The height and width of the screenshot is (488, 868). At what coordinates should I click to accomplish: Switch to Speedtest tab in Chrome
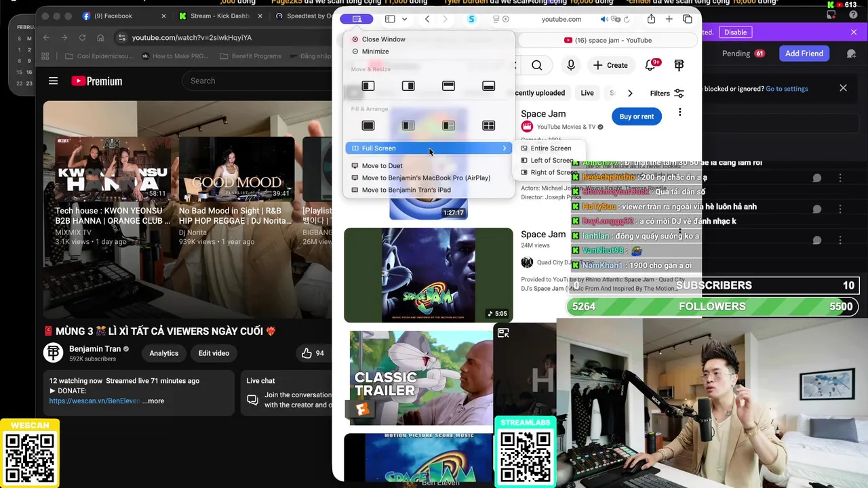(305, 16)
